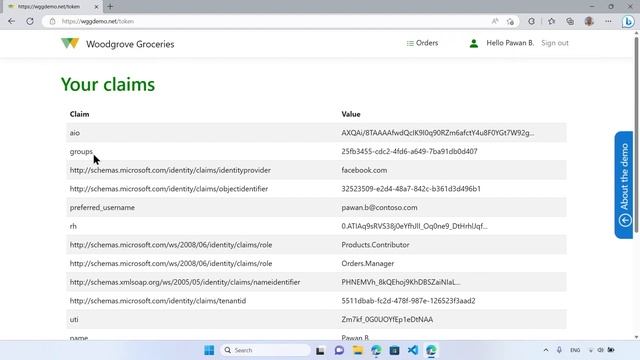
Task: Open the browser extensions refresh-style icon
Action: click(531, 21)
